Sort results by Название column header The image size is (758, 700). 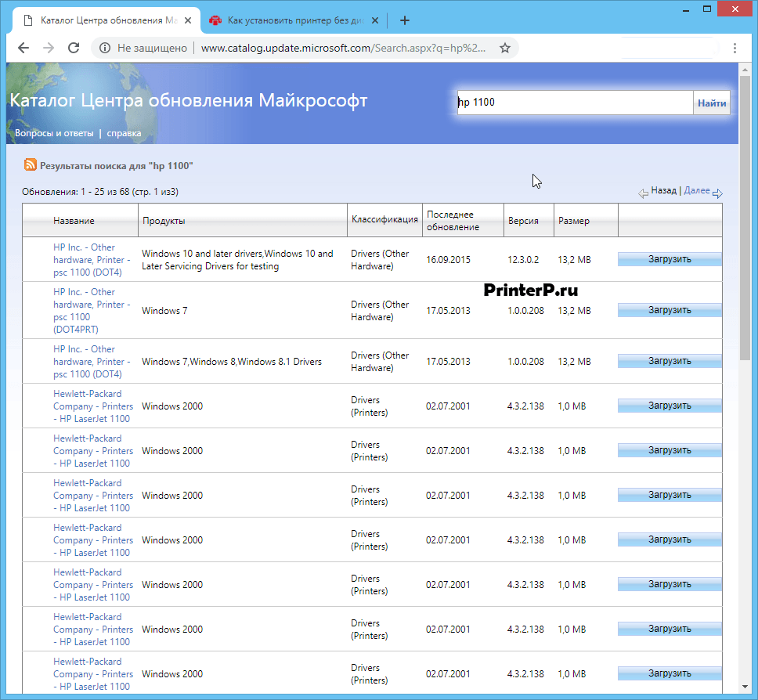point(74,221)
